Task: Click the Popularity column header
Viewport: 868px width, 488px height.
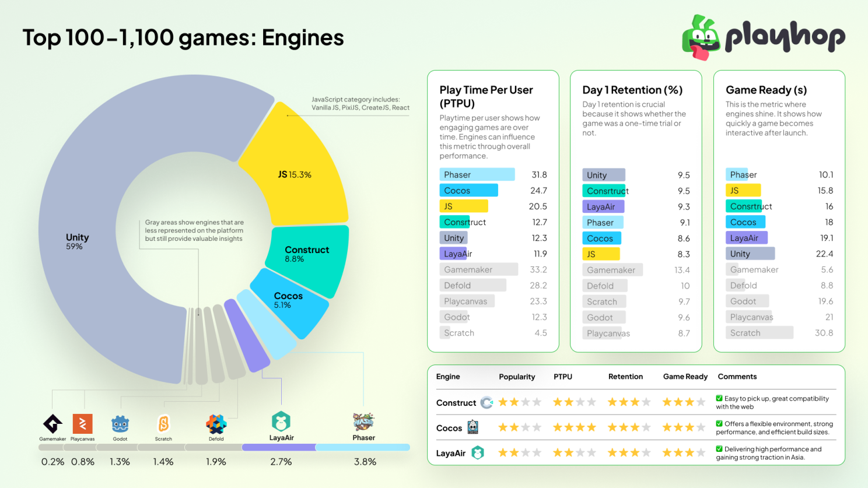Action: point(516,377)
